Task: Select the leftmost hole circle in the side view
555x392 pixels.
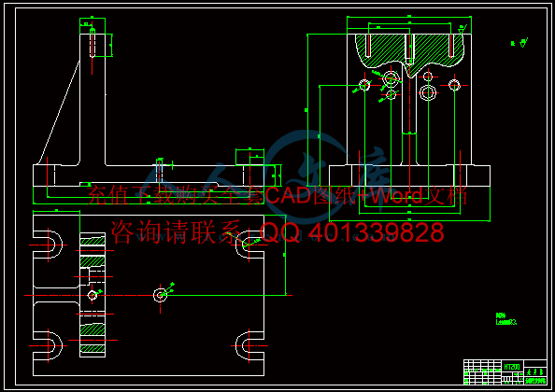Action: [364, 85]
